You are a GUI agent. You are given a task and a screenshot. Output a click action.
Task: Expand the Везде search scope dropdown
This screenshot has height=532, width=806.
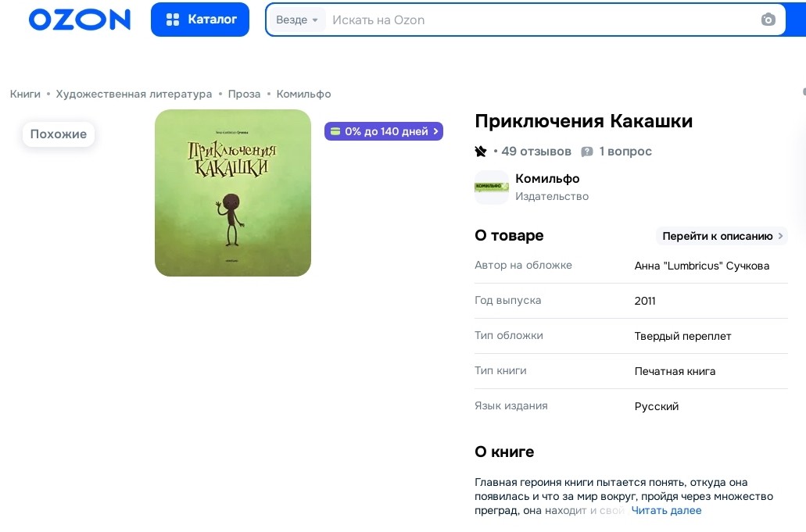pos(297,20)
